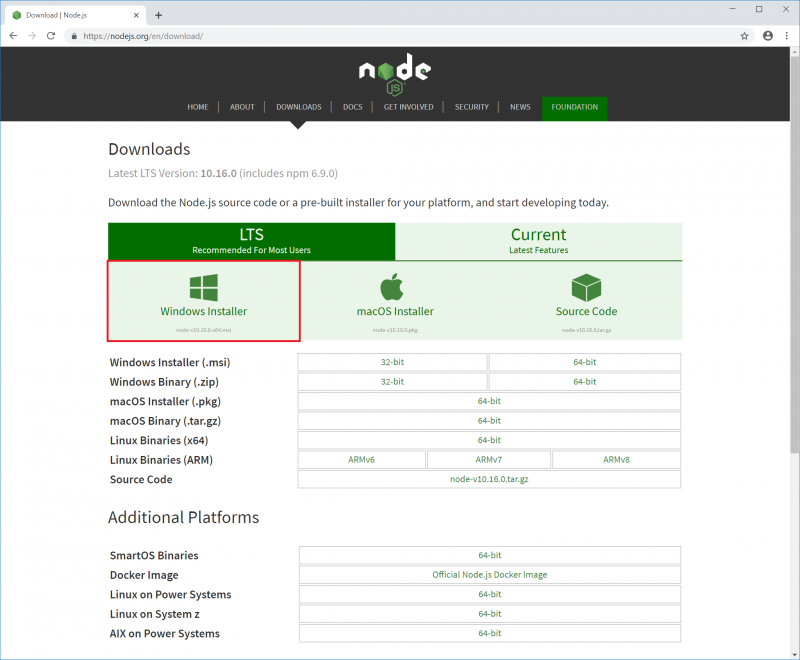Go back with the browser back arrow
This screenshot has width=800, height=660.
tap(13, 36)
